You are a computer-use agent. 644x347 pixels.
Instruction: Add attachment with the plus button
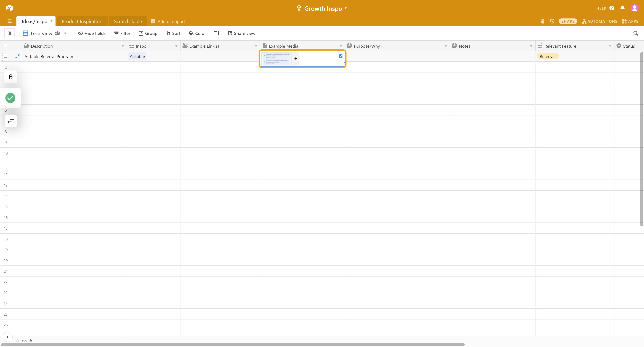(x=296, y=59)
